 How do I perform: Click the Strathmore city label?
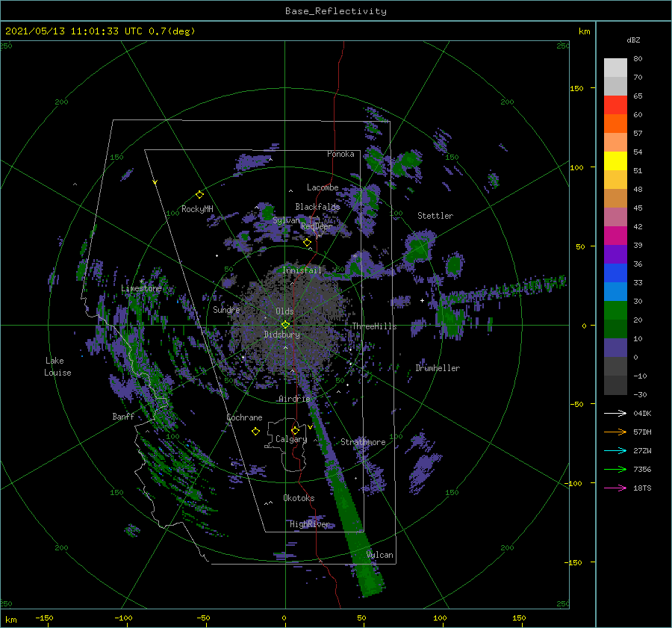pos(364,442)
